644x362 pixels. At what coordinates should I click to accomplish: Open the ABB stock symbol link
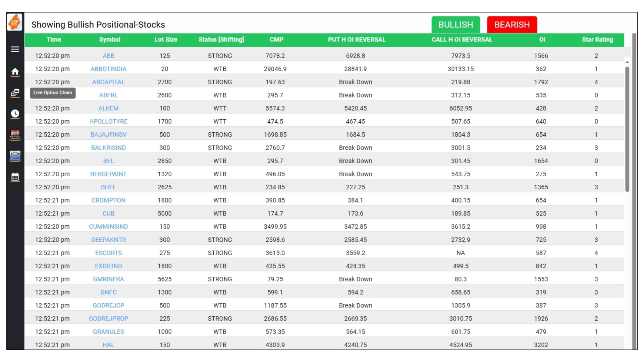pyautogui.click(x=108, y=56)
